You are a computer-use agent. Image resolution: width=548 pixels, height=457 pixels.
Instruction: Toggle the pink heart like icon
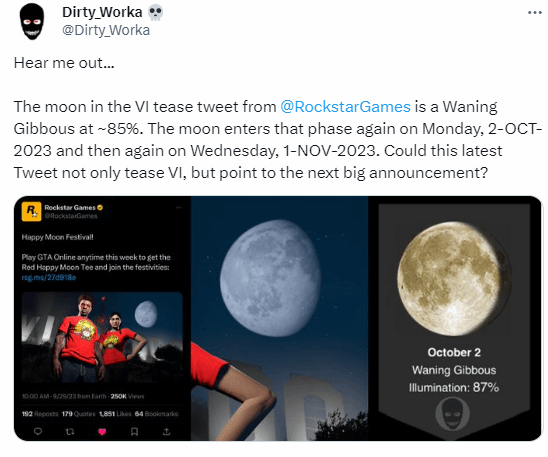coord(102,432)
